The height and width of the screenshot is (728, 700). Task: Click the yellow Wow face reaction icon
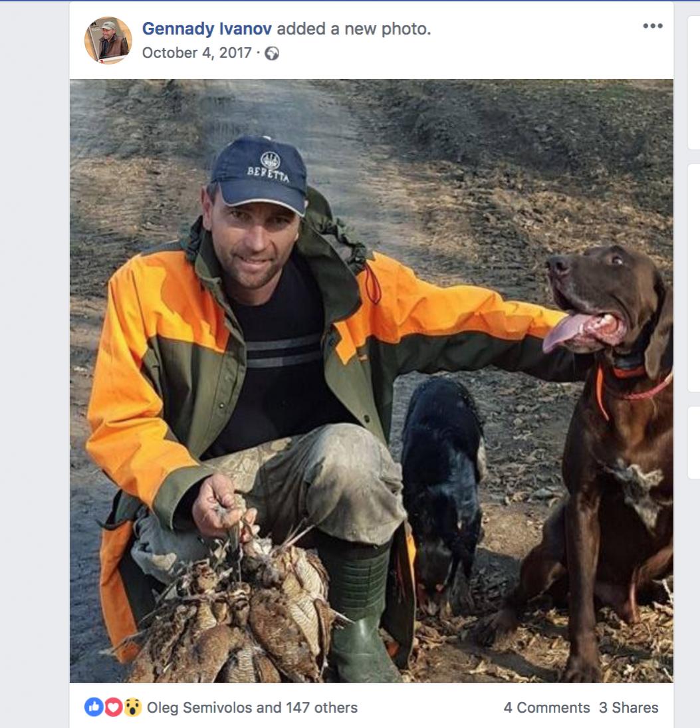133,707
